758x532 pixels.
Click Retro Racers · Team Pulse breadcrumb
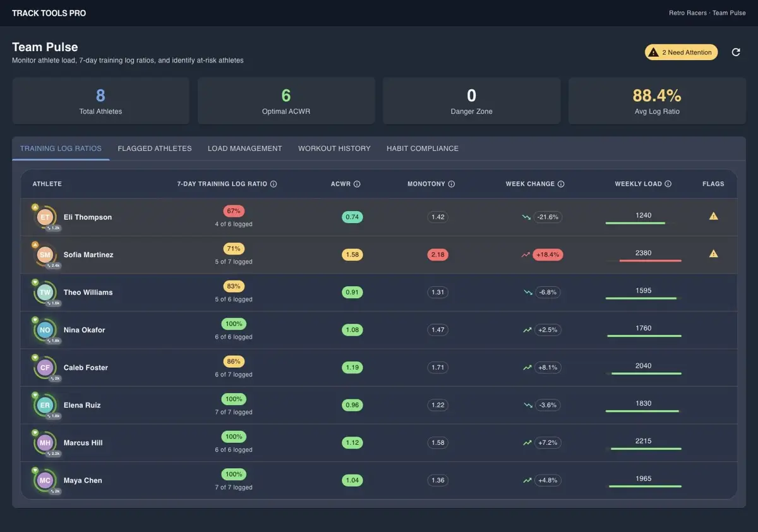707,13
